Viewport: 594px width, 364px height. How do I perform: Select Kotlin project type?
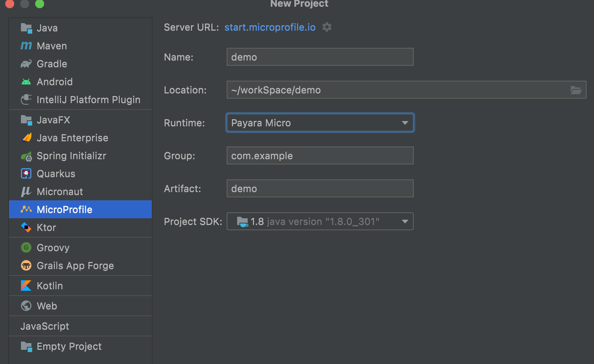coord(80,286)
